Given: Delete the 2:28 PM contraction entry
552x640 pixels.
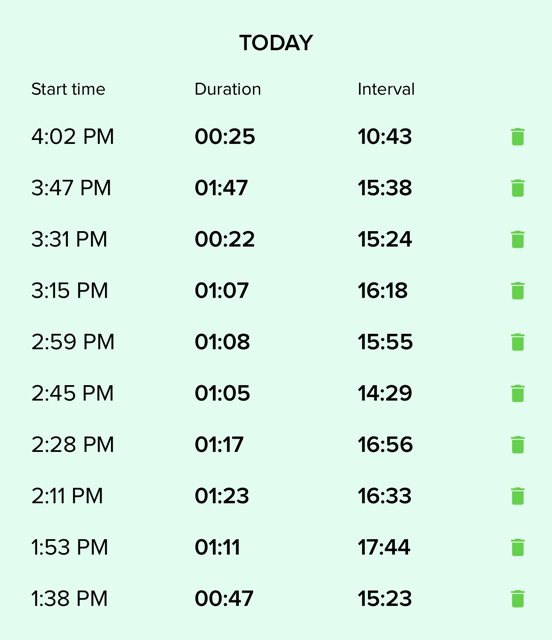Looking at the screenshot, I should (x=518, y=445).
